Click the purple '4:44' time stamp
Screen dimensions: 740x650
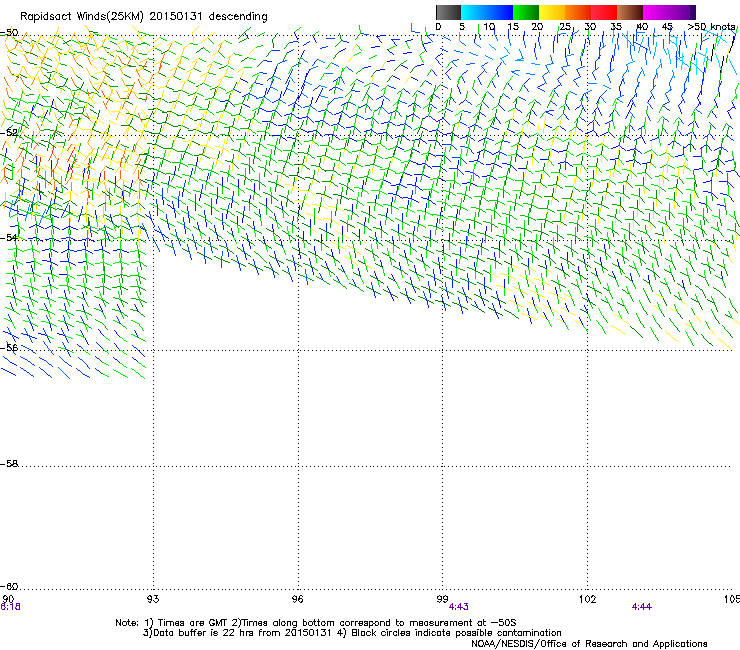[x=641, y=607]
